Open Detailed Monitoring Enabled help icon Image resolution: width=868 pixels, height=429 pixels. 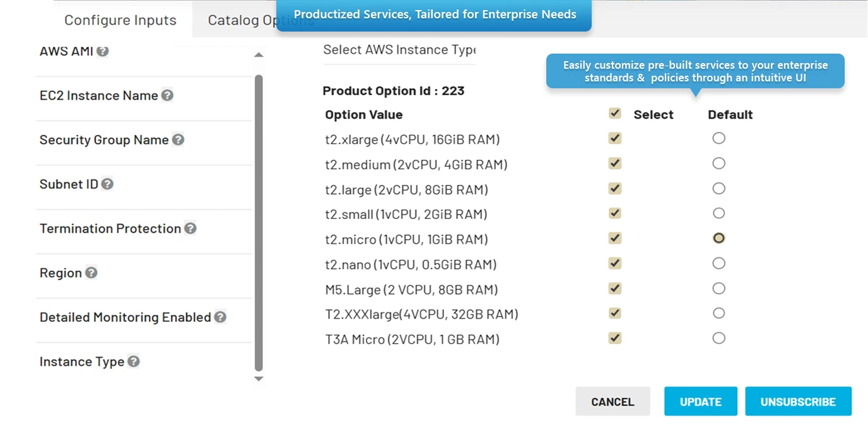220,317
